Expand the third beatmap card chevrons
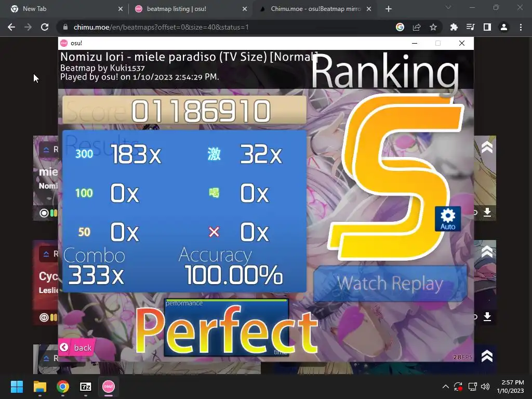 pyautogui.click(x=487, y=356)
